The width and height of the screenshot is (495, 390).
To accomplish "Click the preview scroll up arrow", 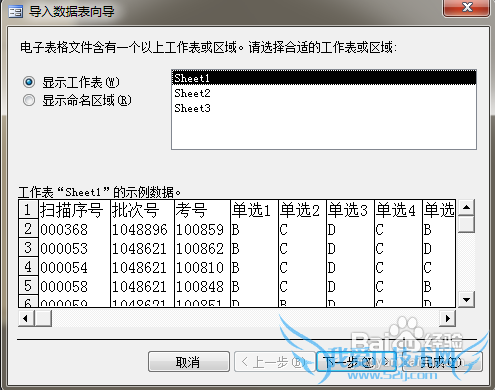I will (x=466, y=208).
